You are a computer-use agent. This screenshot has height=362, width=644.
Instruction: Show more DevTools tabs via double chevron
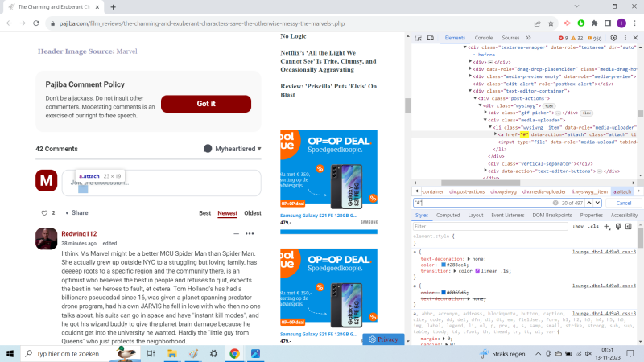coord(528,38)
